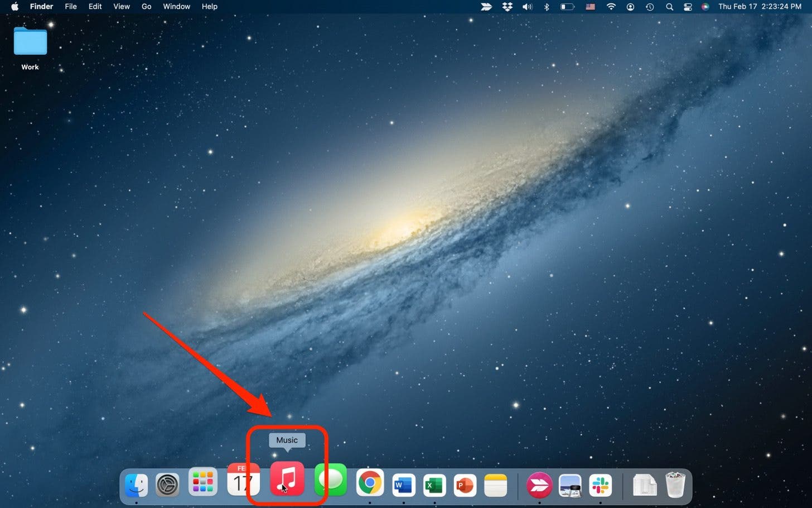Image resolution: width=812 pixels, height=508 pixels.
Task: Open the Control Center toggles icon
Action: (688, 7)
